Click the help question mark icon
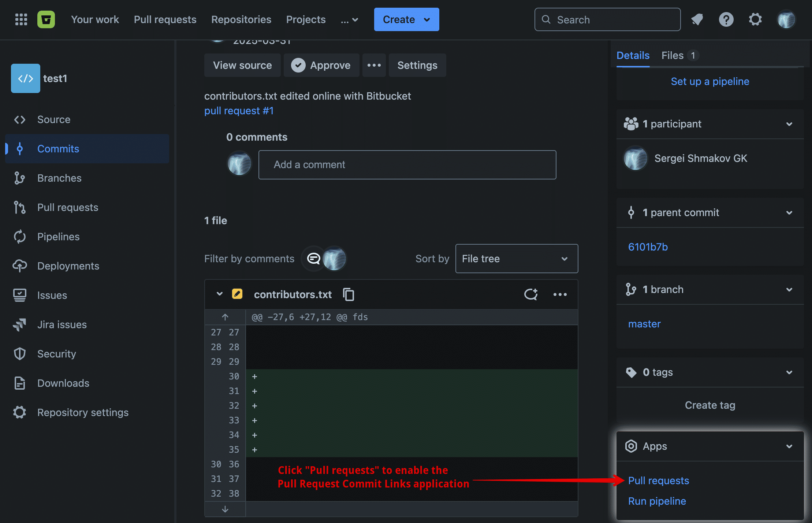 (726, 19)
